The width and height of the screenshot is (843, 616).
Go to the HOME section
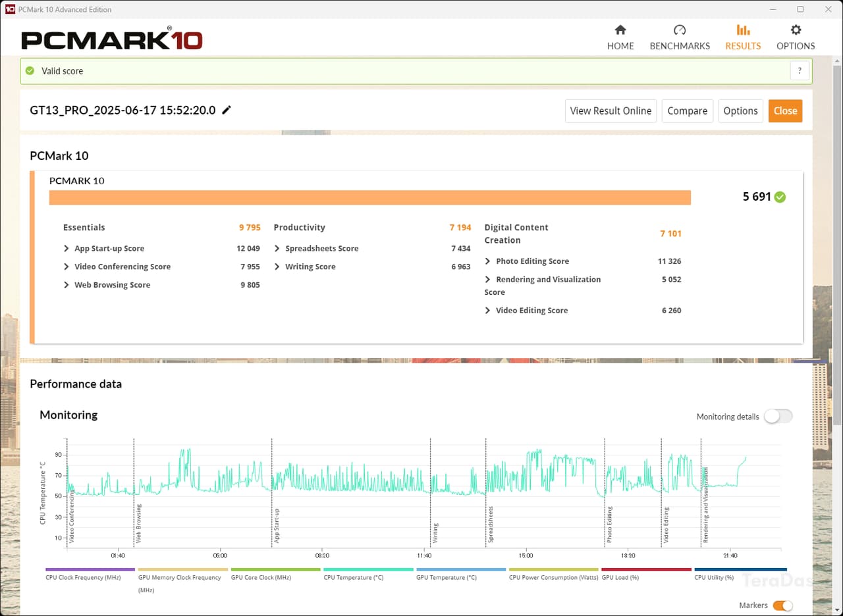pyautogui.click(x=620, y=38)
